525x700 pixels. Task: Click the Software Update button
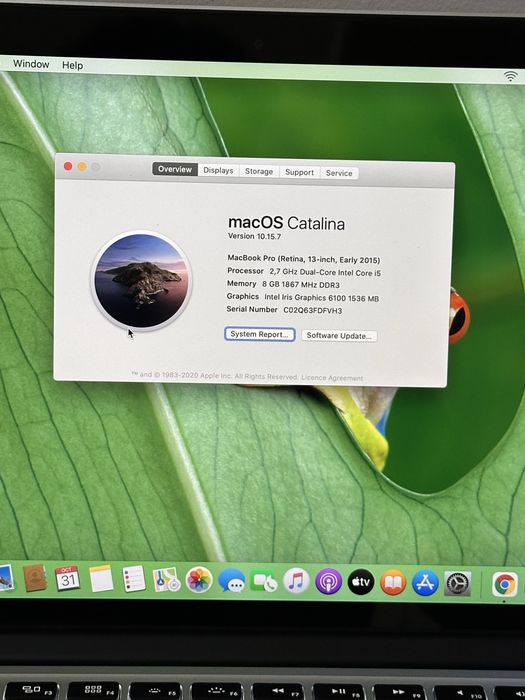339,336
